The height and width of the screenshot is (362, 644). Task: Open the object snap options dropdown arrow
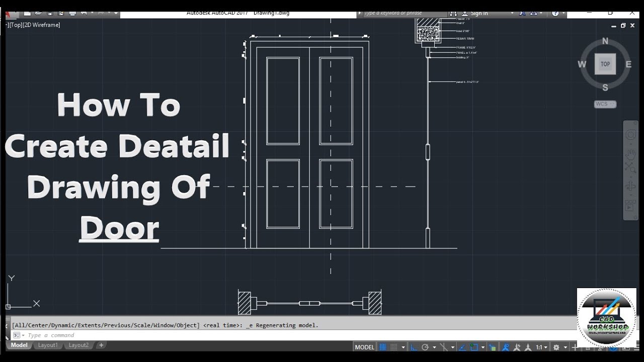point(483,347)
